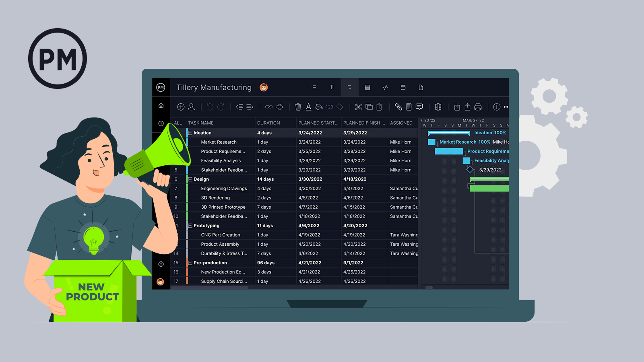
Task: Collapse the Ideation task group
Action: (x=190, y=133)
